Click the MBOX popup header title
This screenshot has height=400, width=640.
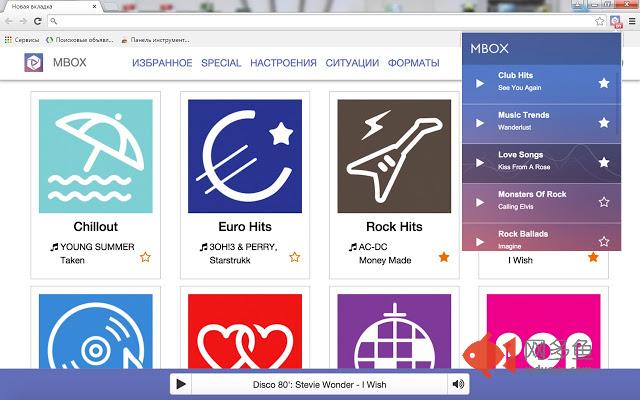click(489, 49)
